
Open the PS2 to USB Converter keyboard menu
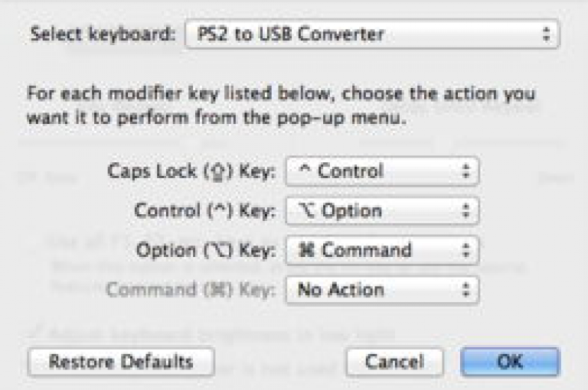(x=372, y=34)
